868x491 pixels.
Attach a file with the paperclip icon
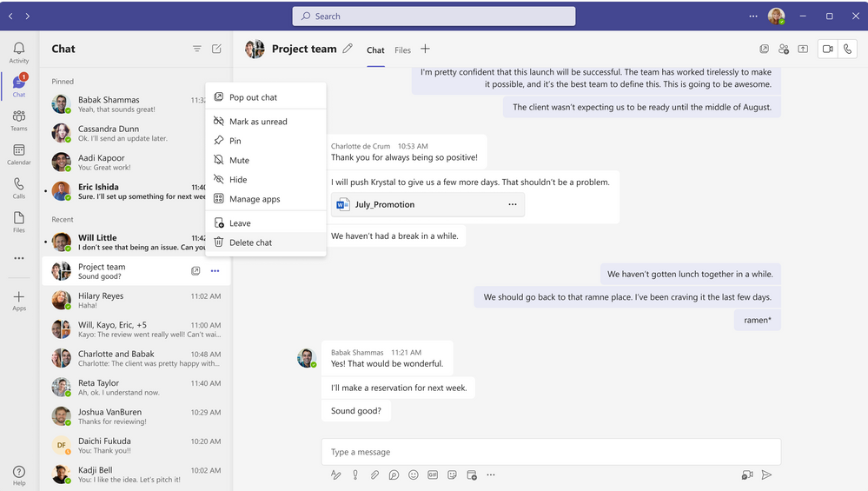pyautogui.click(x=374, y=475)
